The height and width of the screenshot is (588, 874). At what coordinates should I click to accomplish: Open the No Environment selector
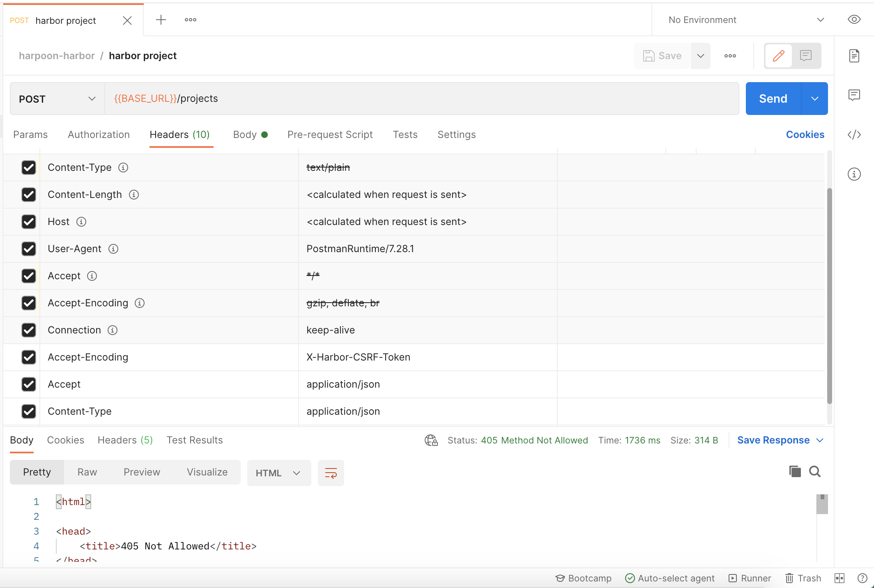tap(746, 20)
